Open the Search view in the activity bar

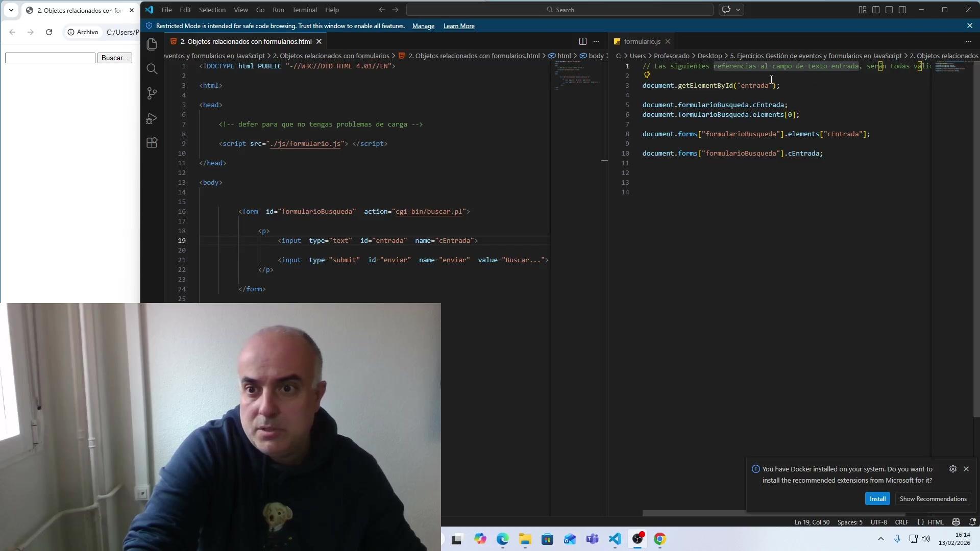pos(152,69)
